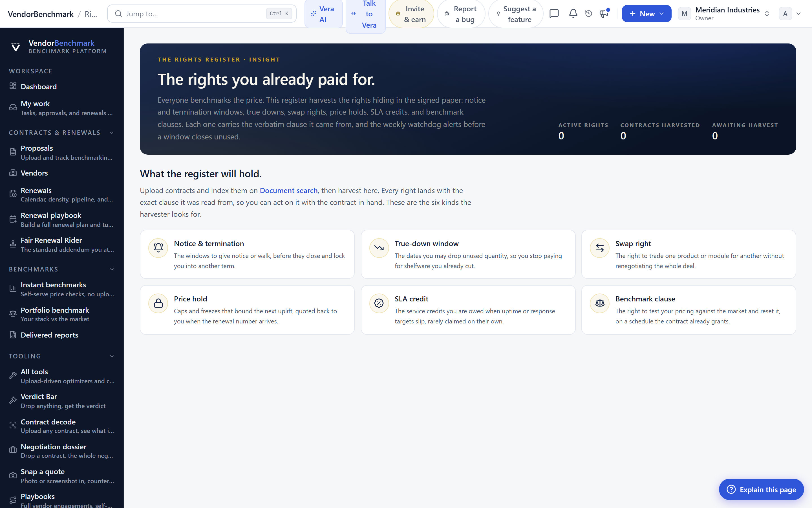This screenshot has height=508, width=812.
Task: Click the Renewal playbook calendar icon
Action: point(13,219)
